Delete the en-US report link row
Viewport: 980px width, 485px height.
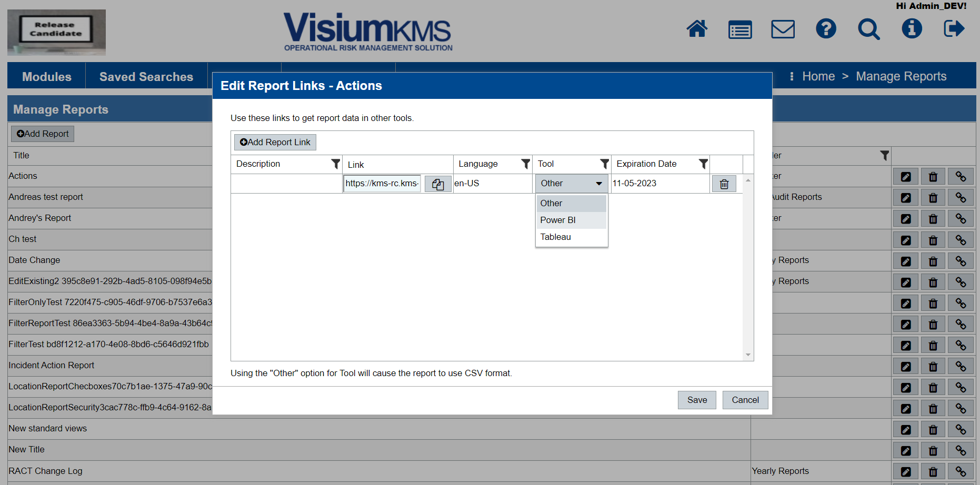(x=724, y=184)
